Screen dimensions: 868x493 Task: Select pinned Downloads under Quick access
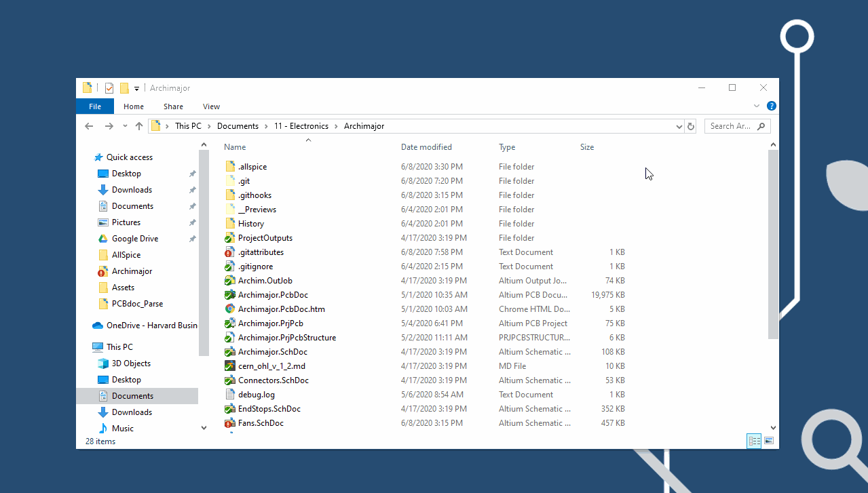(x=132, y=190)
